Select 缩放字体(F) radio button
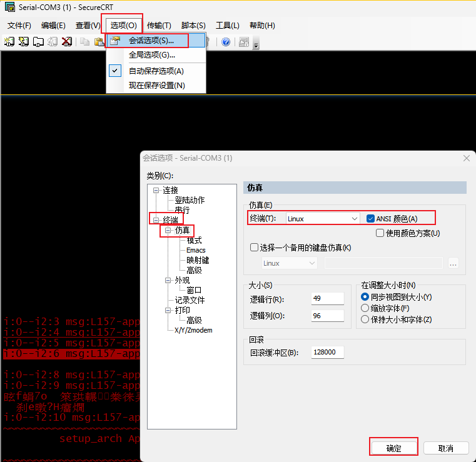Screen dimensions: 476x462 pos(365,308)
